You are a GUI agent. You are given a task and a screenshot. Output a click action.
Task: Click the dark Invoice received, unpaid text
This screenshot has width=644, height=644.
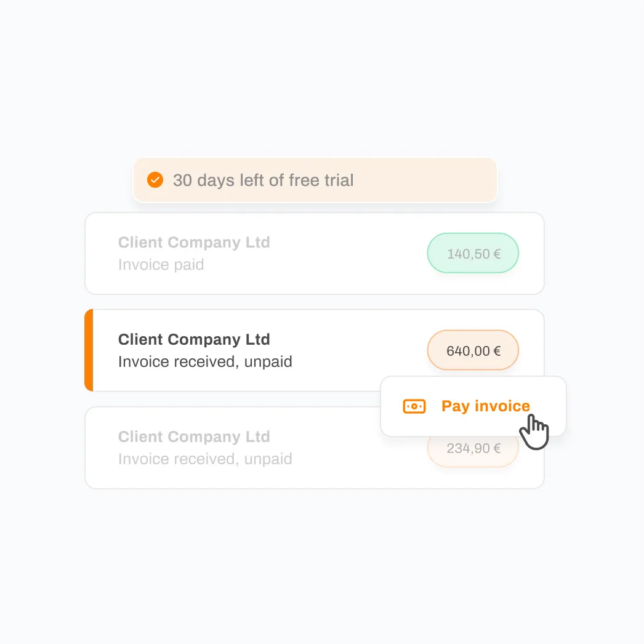(205, 362)
